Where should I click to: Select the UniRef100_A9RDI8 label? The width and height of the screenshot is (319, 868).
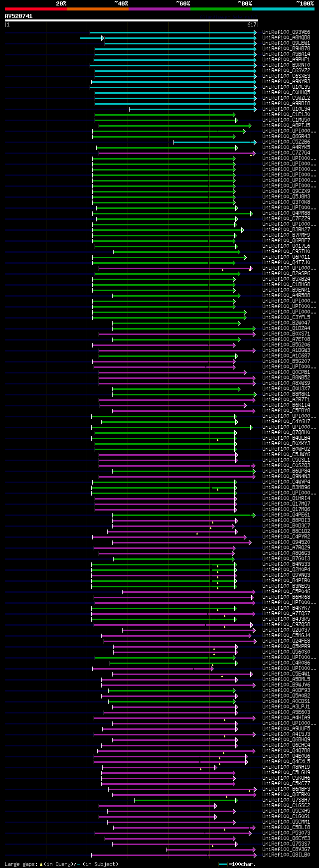[x=286, y=104]
